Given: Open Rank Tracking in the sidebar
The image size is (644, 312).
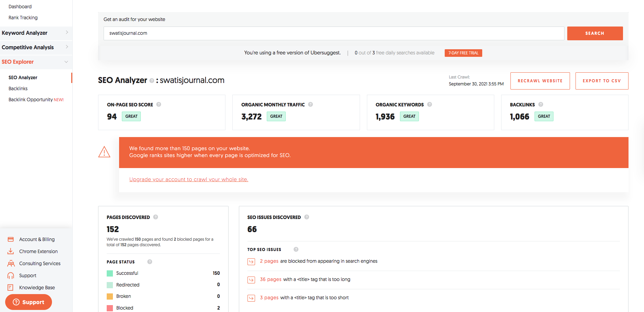Looking at the screenshot, I should coord(23,18).
